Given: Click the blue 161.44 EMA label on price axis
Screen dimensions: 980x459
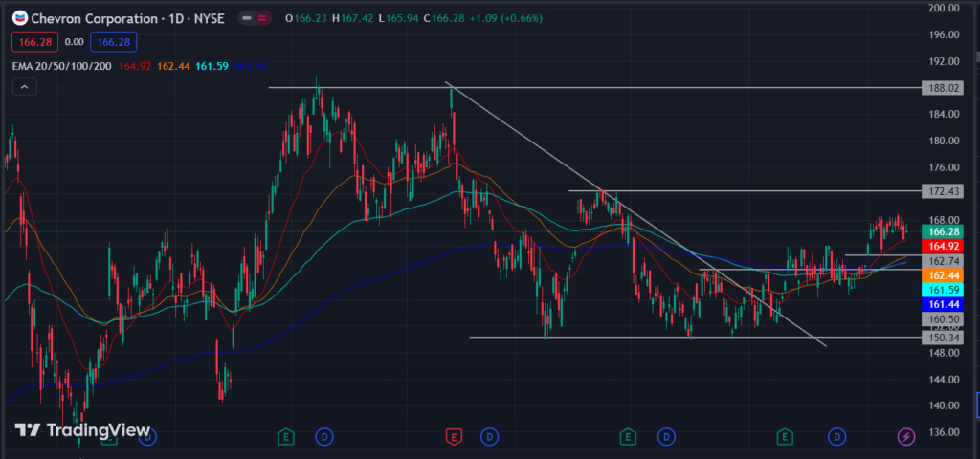Looking at the screenshot, I should click(943, 305).
